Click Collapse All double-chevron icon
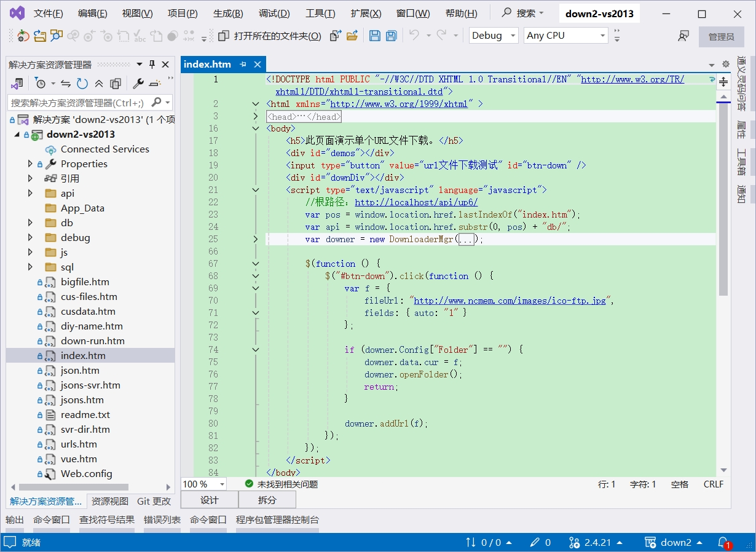 tap(99, 84)
